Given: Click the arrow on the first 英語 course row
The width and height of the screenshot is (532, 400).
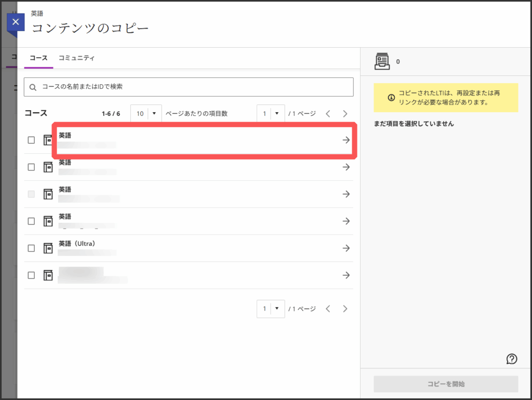Looking at the screenshot, I should [x=346, y=140].
